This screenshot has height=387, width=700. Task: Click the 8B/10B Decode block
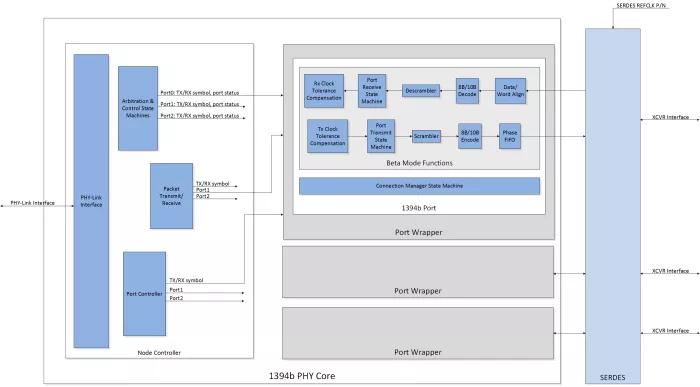coord(467,91)
